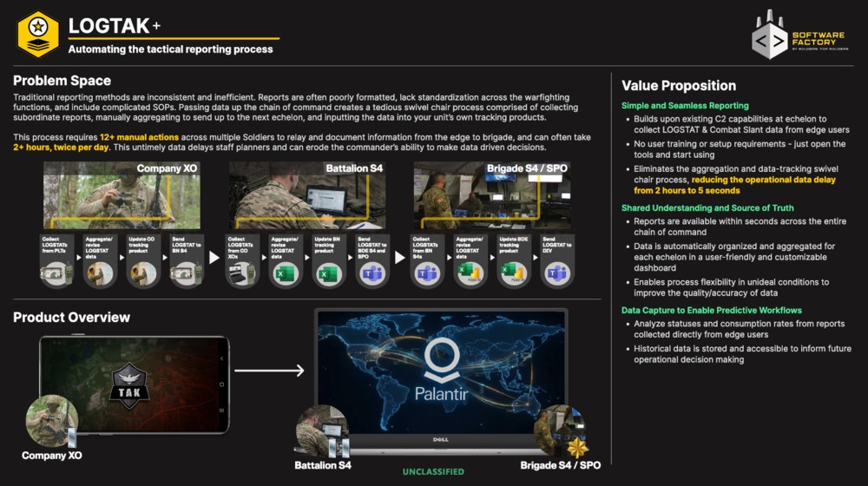Click the Palantir world map on the laptop
The width and height of the screenshot is (868, 486).
click(441, 372)
